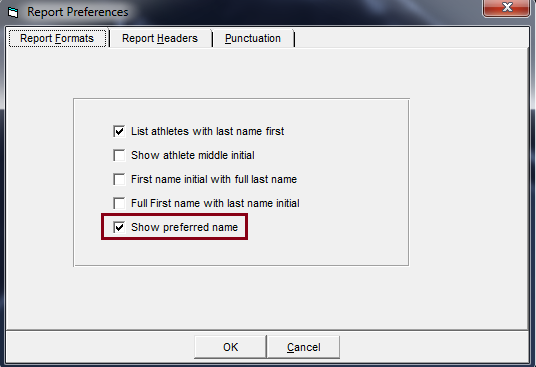536x367 pixels.
Task: Click 'First name initial with full last name' label
Action: [214, 179]
